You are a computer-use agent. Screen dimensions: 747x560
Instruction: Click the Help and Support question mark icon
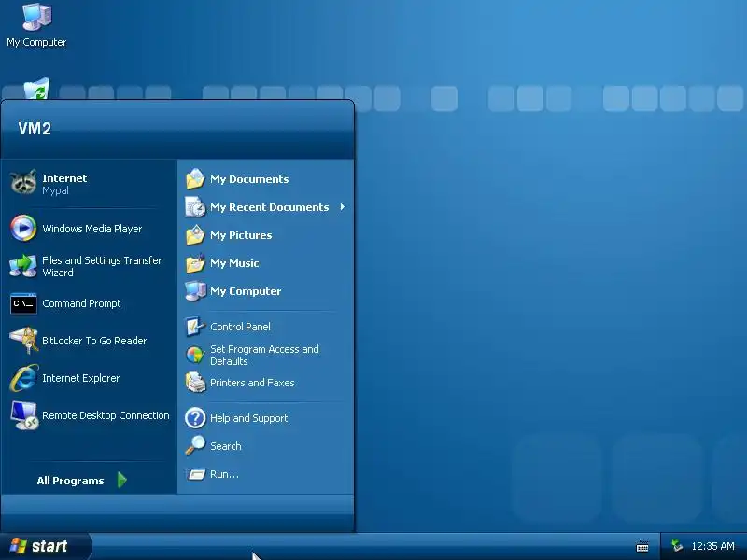click(195, 418)
